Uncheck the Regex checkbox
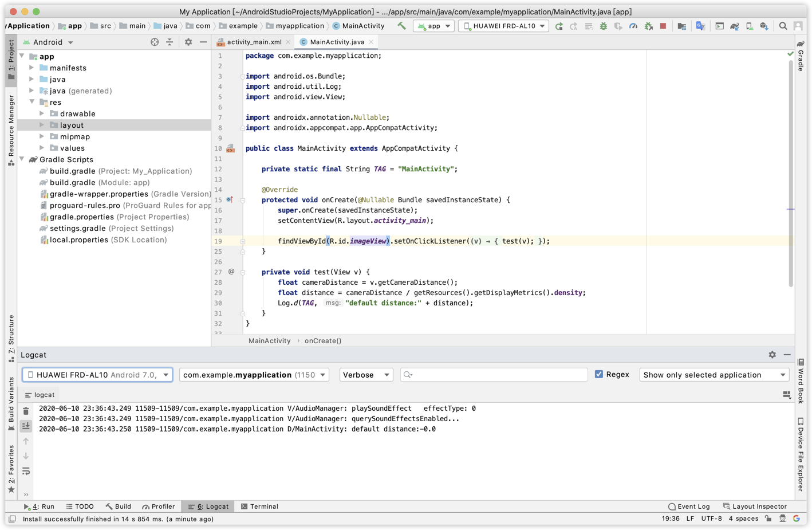The width and height of the screenshot is (812, 530). (599, 374)
